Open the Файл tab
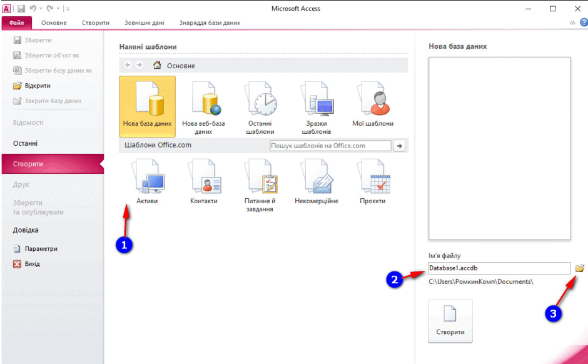 (16, 23)
